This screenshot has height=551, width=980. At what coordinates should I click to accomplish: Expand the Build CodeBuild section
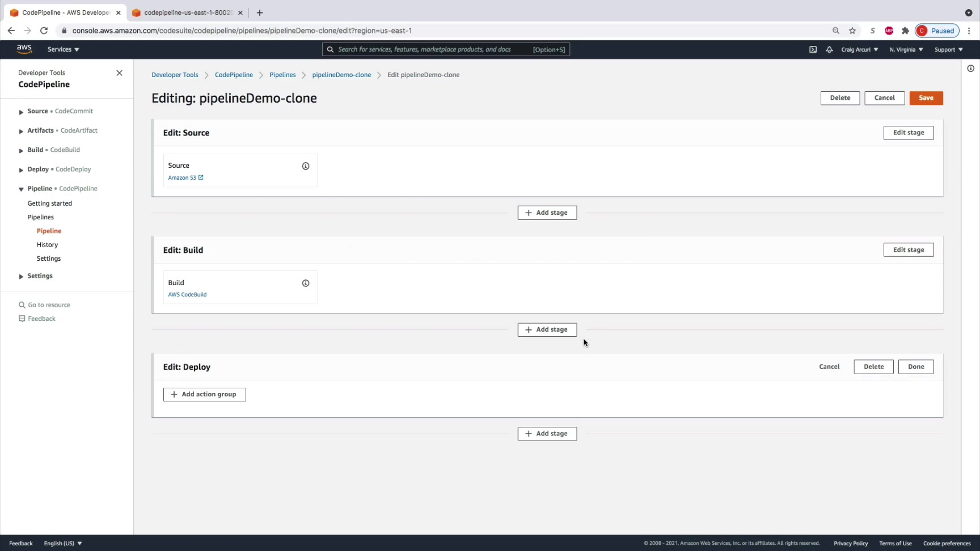tap(21, 150)
